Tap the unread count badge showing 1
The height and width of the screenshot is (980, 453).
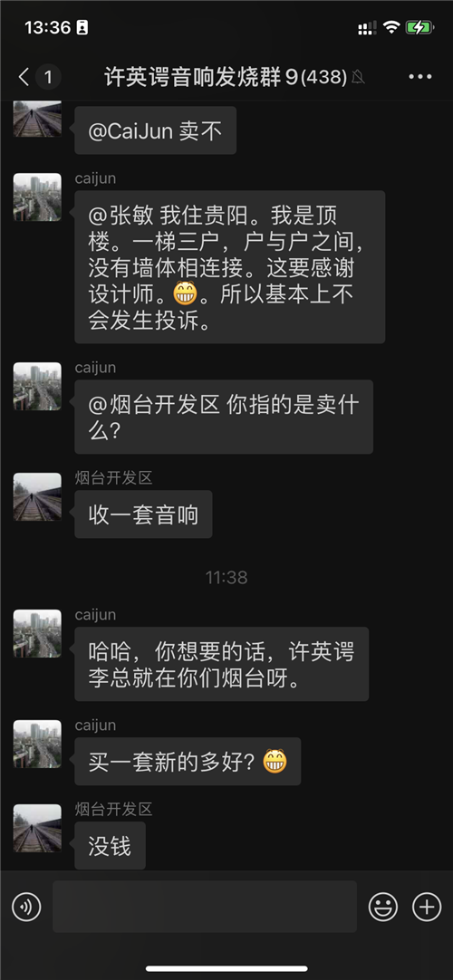coord(48,78)
